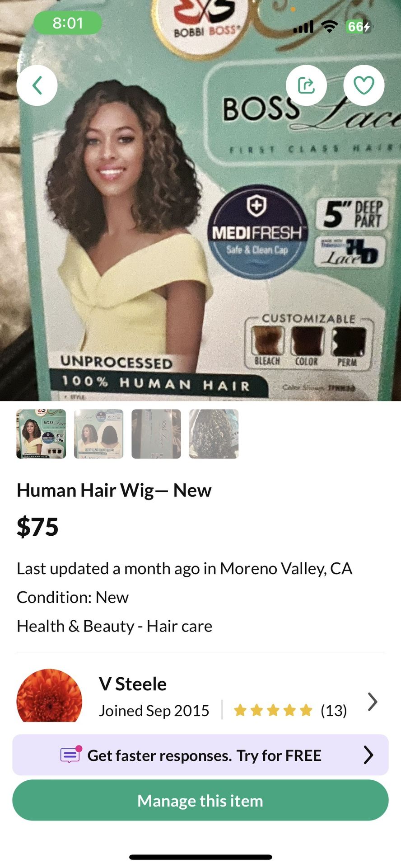Open the 13 reviews count
Image resolution: width=401 pixels, height=868 pixels.
pyautogui.click(x=334, y=711)
